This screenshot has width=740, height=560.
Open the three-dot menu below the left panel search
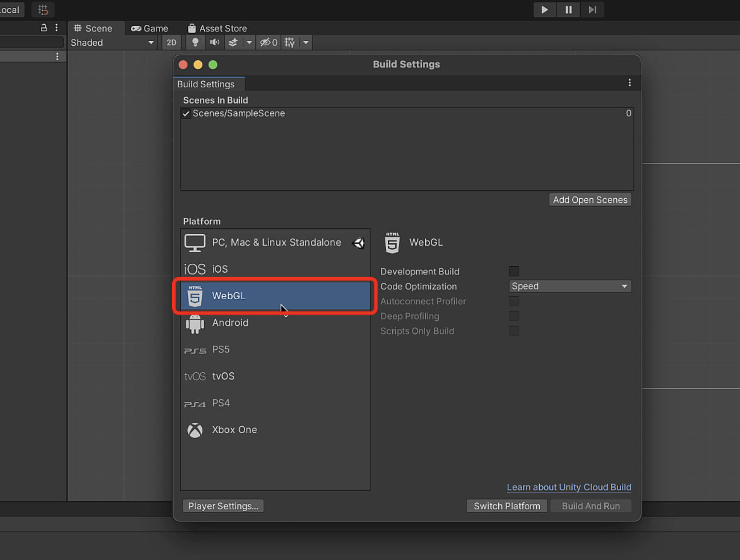pos(57,57)
